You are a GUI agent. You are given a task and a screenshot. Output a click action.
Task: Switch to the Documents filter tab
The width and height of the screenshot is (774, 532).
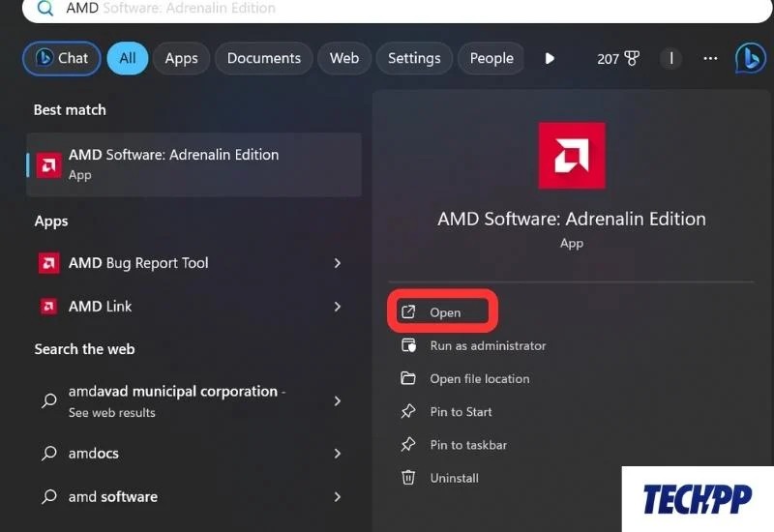263,58
